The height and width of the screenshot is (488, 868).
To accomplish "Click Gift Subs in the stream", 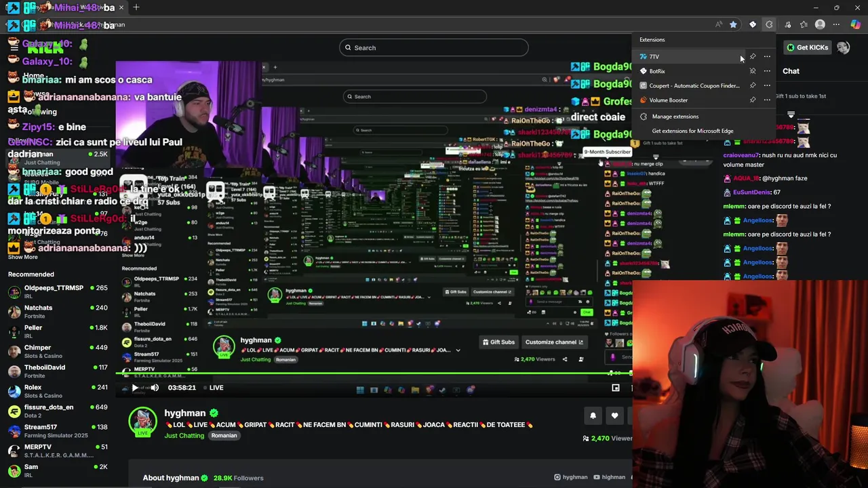I will coord(498,342).
